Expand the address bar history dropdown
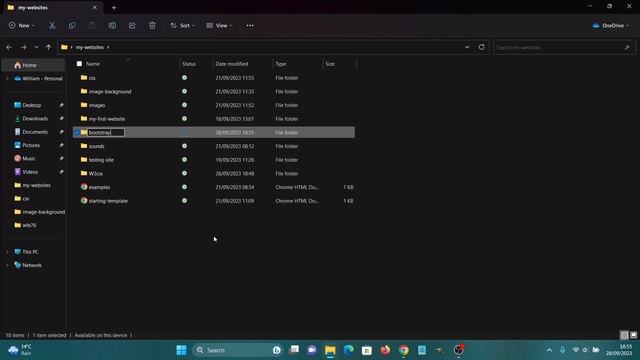The image size is (640, 360). [467, 47]
